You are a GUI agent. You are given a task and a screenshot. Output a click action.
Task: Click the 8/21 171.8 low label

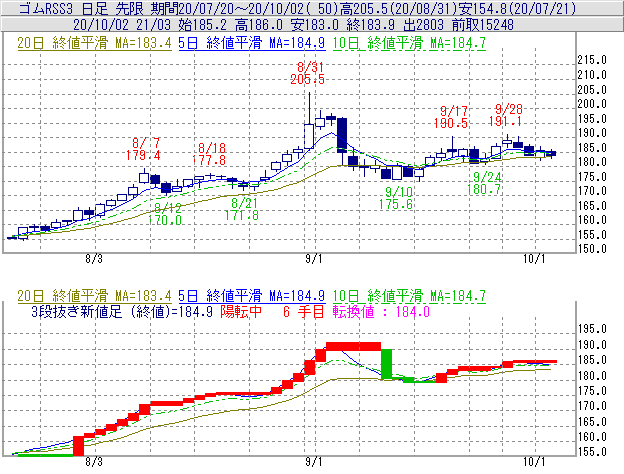242,209
